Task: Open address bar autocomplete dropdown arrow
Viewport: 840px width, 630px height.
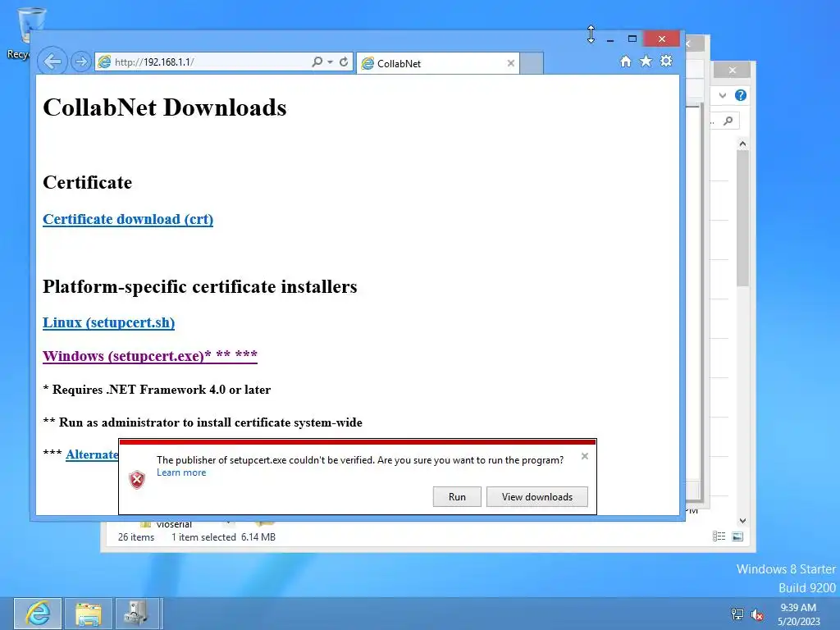Action: 330,62
